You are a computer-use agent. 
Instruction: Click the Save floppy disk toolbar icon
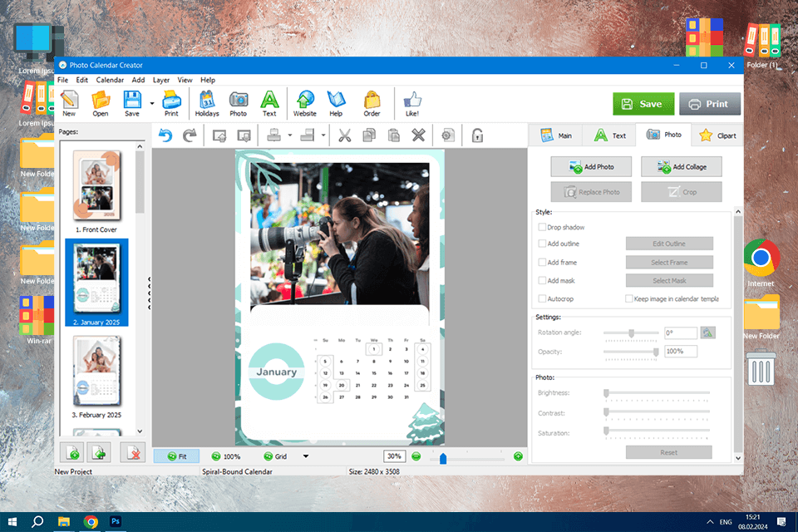[x=132, y=103]
